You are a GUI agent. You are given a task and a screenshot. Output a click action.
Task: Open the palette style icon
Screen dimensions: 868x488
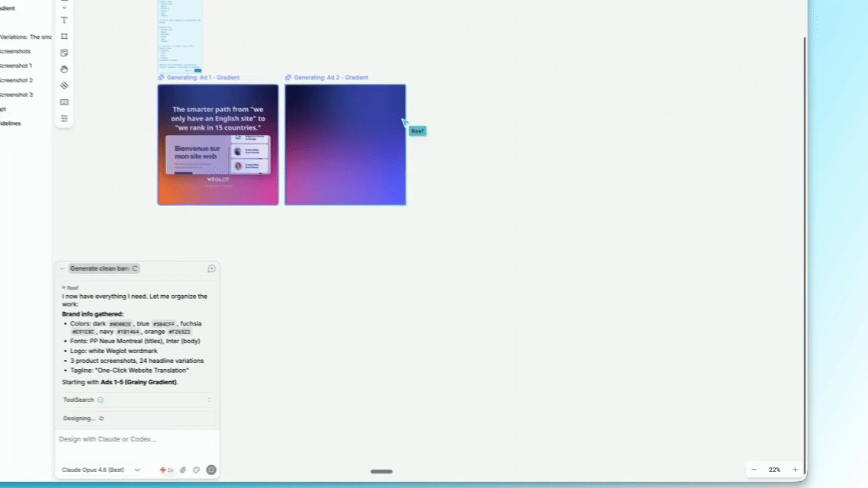coord(197,470)
